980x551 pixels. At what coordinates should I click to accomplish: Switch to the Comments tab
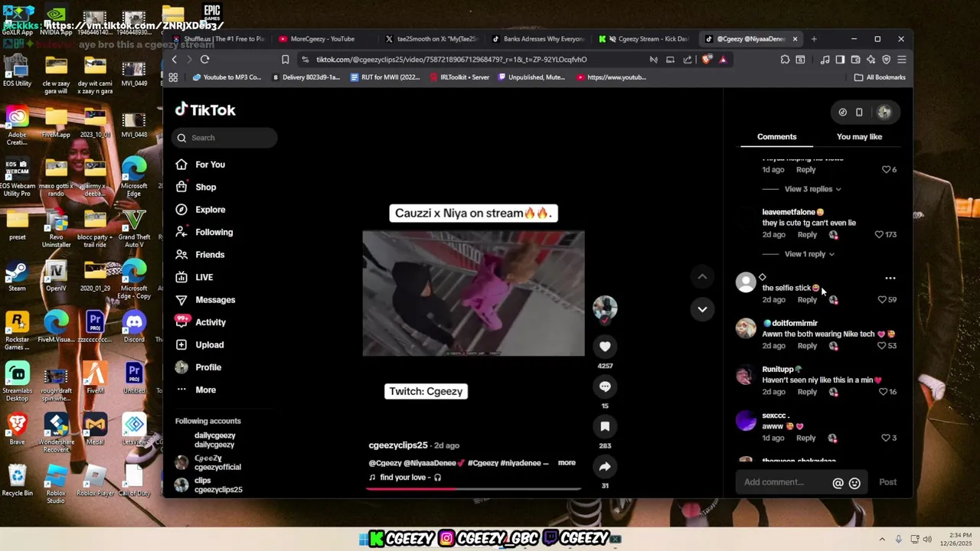pos(776,137)
